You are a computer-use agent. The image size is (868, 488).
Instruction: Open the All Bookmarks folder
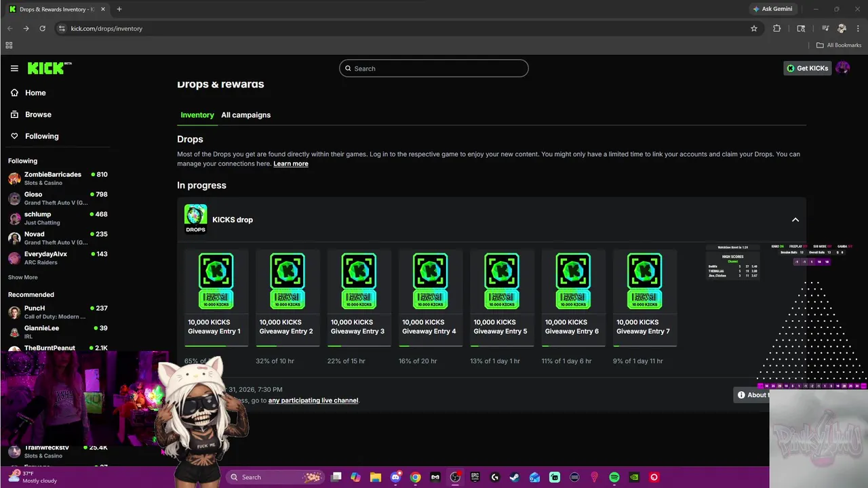tap(839, 45)
